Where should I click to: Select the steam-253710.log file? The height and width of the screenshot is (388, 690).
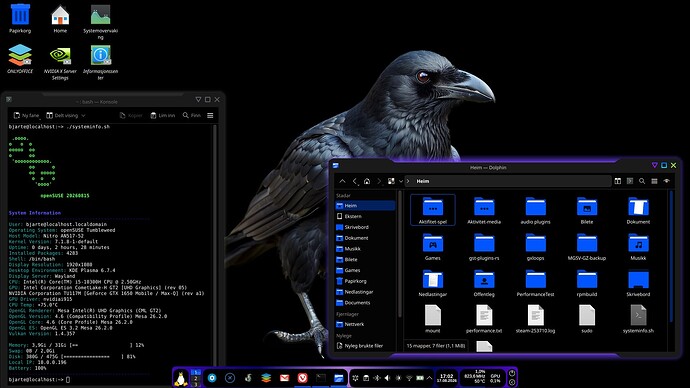[536, 319]
